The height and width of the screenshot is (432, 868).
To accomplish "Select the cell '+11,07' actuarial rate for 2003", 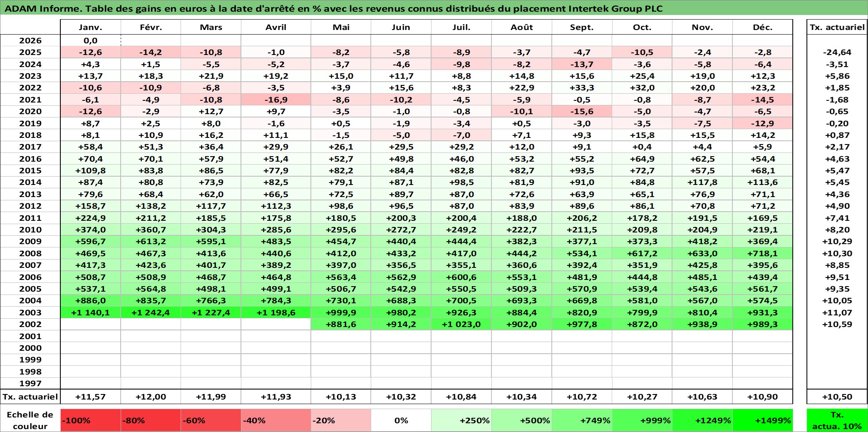I will pyautogui.click(x=837, y=312).
